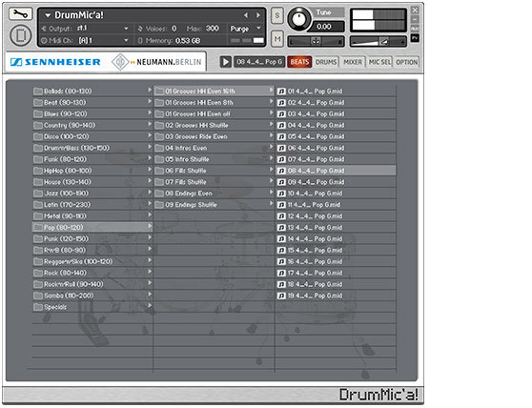Adjust the Tune knob
The height and width of the screenshot is (408, 532).
click(x=299, y=19)
